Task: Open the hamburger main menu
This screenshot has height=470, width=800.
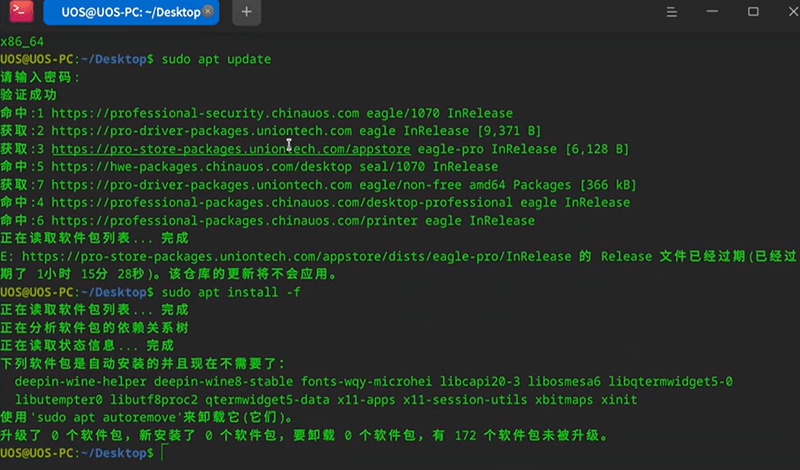Action: [x=671, y=12]
